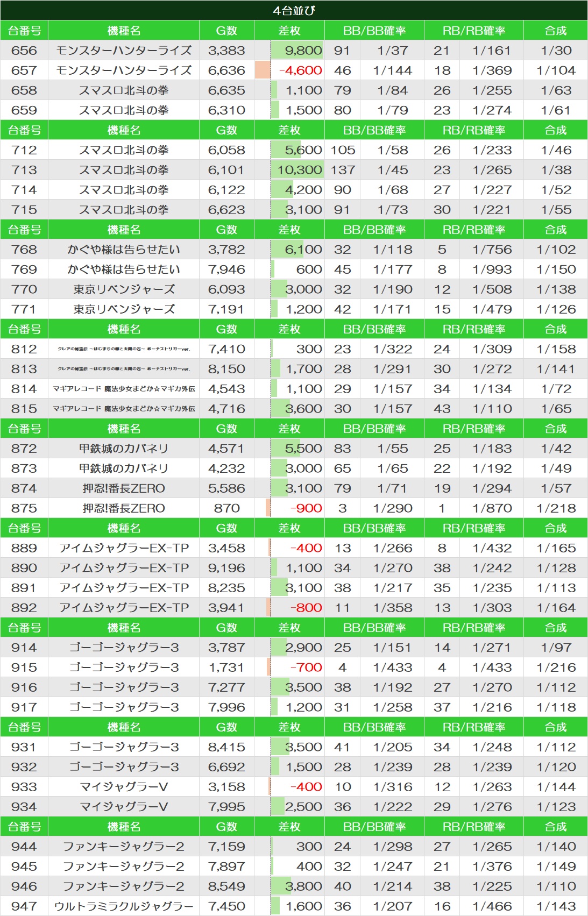
Task: Click マギアレコード name in row 814
Action: [x=124, y=389]
